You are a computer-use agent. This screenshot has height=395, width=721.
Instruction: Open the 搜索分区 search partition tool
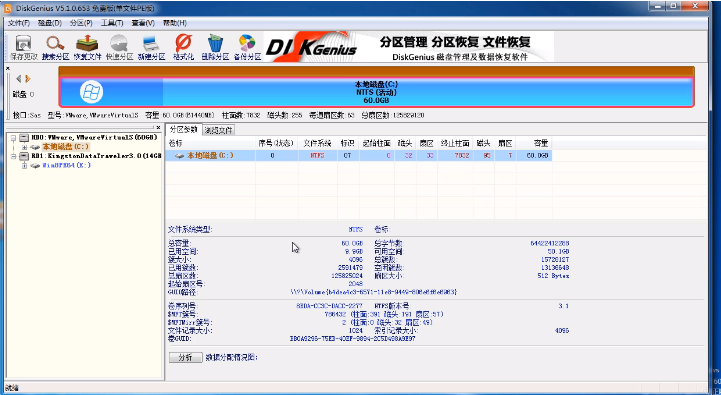(55, 47)
